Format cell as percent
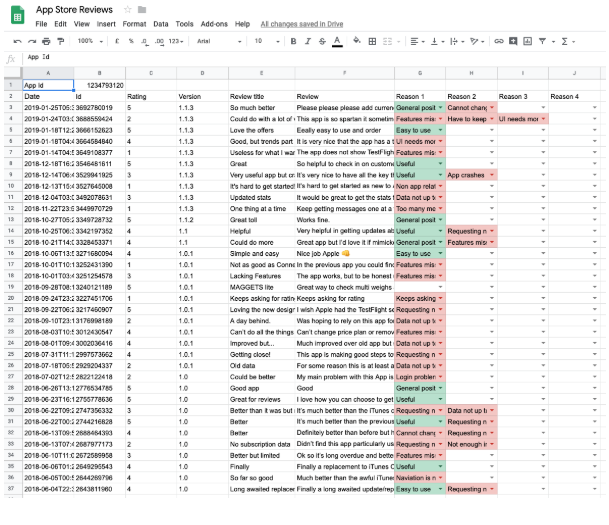The width and height of the screenshot is (609, 525). point(131,41)
